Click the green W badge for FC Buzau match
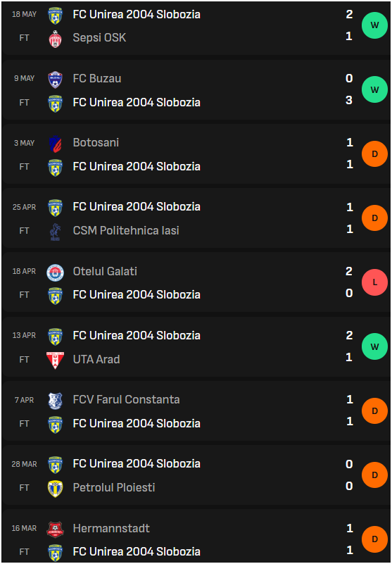 374,89
